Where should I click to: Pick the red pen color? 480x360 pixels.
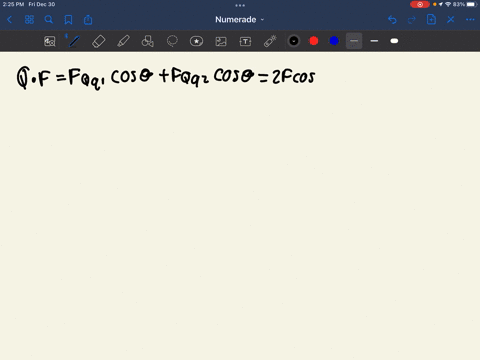tap(314, 41)
